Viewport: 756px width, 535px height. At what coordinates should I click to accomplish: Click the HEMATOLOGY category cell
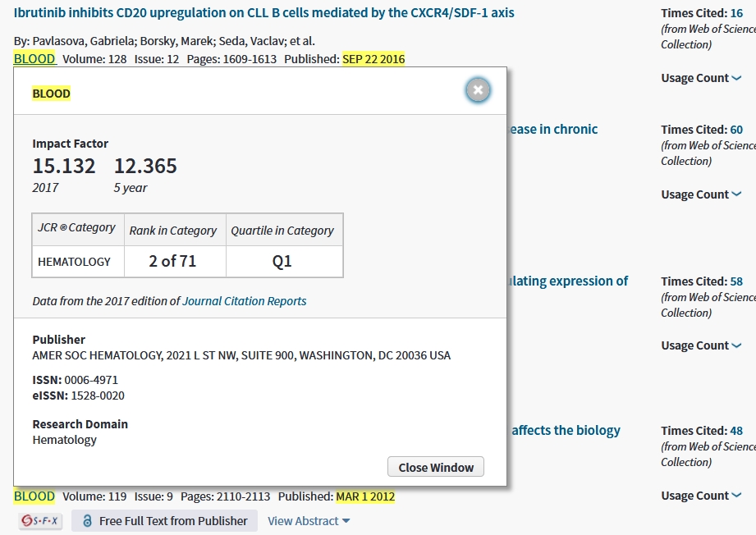[x=78, y=262]
